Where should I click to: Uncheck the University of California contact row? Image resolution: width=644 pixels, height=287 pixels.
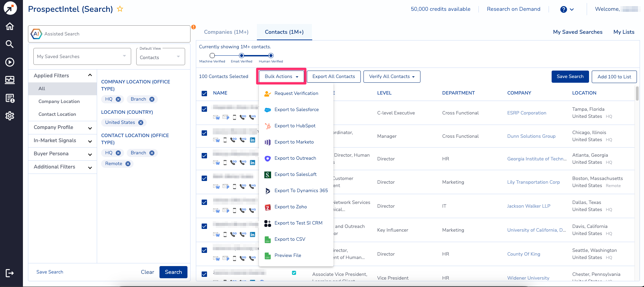click(x=204, y=226)
